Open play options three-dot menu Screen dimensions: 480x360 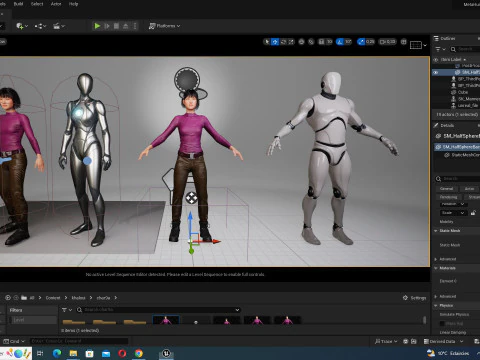pos(135,26)
